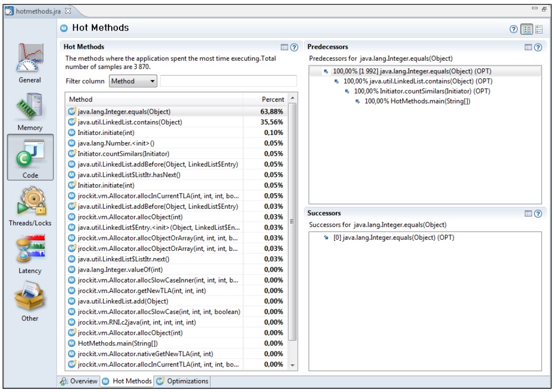Click icon beside jrockit.vm.RNI.c2java row

(x=72, y=322)
